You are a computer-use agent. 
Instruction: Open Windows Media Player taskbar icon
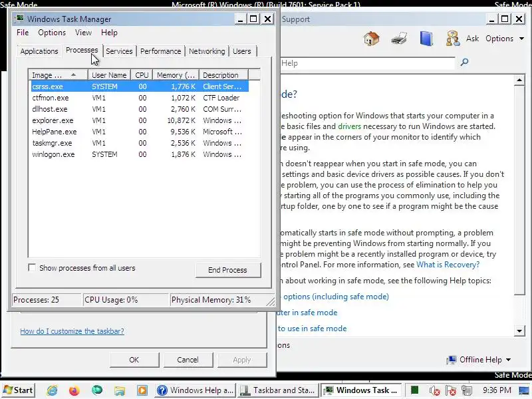click(142, 390)
